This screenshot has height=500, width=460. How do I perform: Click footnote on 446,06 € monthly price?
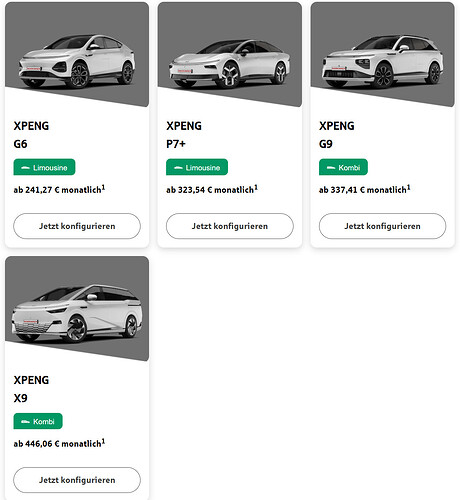103,442
